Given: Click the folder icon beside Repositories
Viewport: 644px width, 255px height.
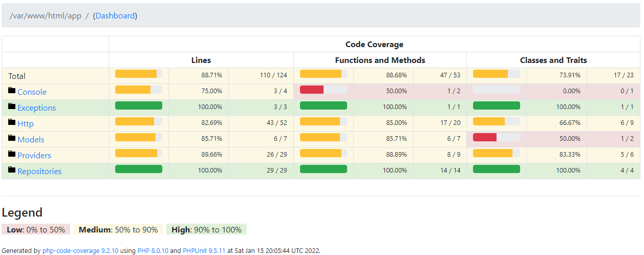Looking at the screenshot, I should (12, 171).
